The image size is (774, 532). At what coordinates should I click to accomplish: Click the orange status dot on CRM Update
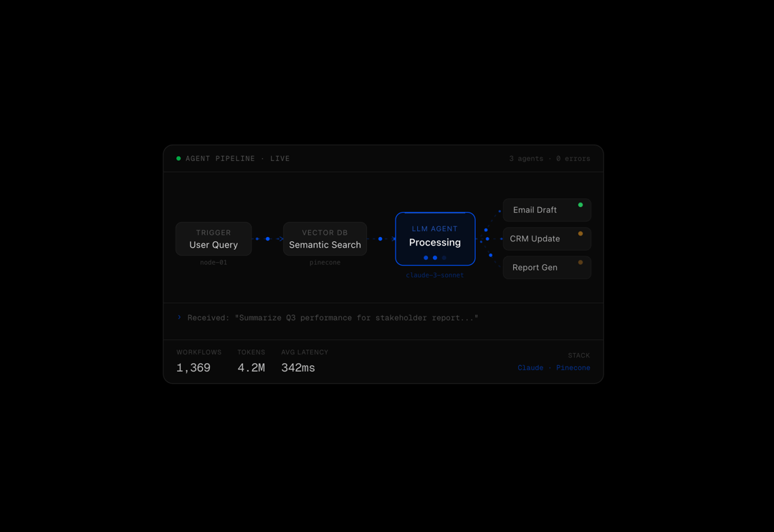coord(580,233)
